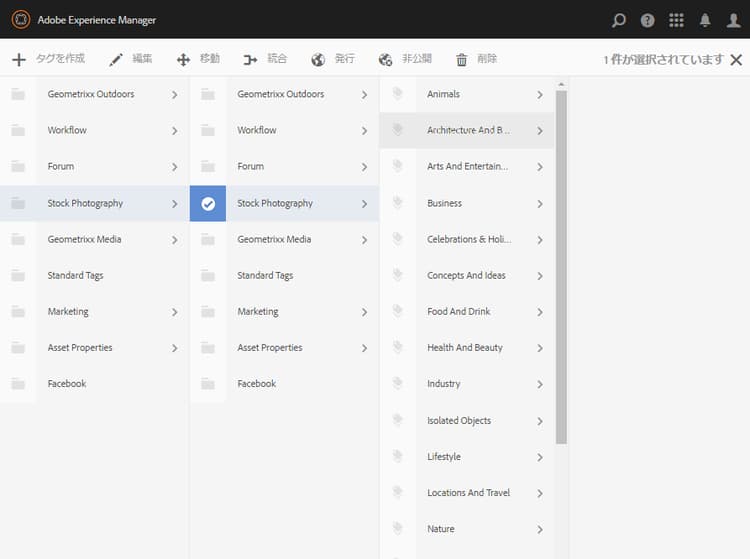Viewport: 750px width, 559px height.
Task: Click タグを作成 create tag label
Action: click(x=60, y=58)
